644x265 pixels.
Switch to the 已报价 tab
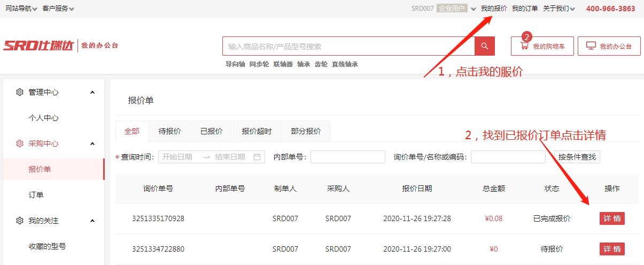[211, 131]
